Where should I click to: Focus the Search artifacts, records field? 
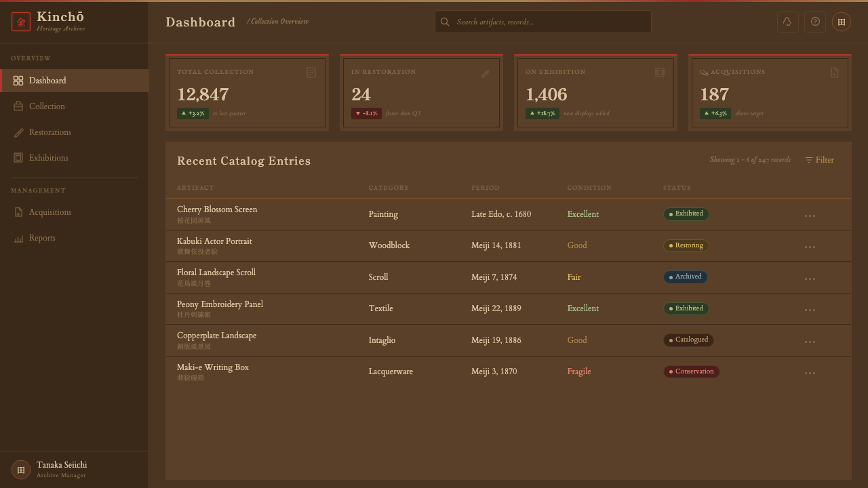coord(543,22)
